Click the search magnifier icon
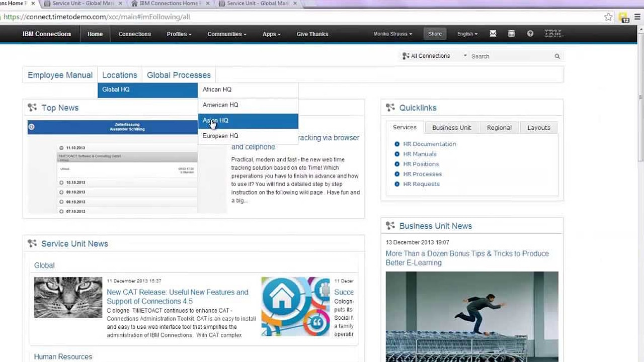 [x=557, y=56]
